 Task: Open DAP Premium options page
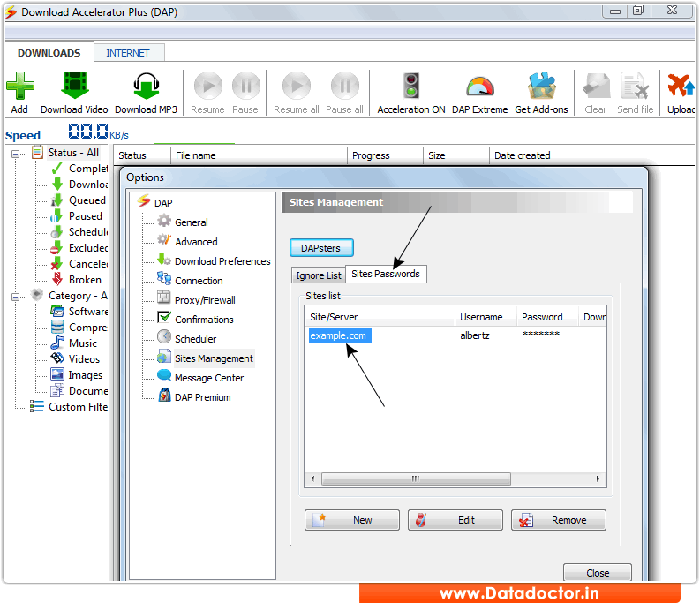tap(203, 397)
